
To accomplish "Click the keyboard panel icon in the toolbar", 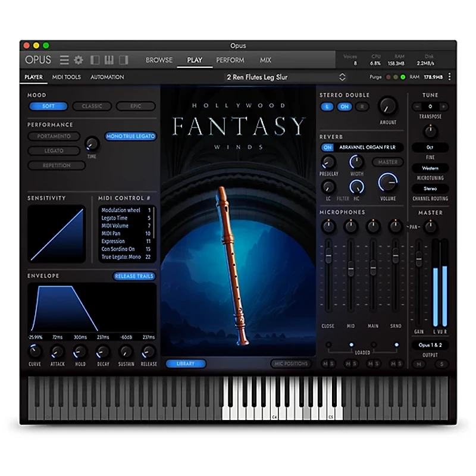I will point(109,59).
